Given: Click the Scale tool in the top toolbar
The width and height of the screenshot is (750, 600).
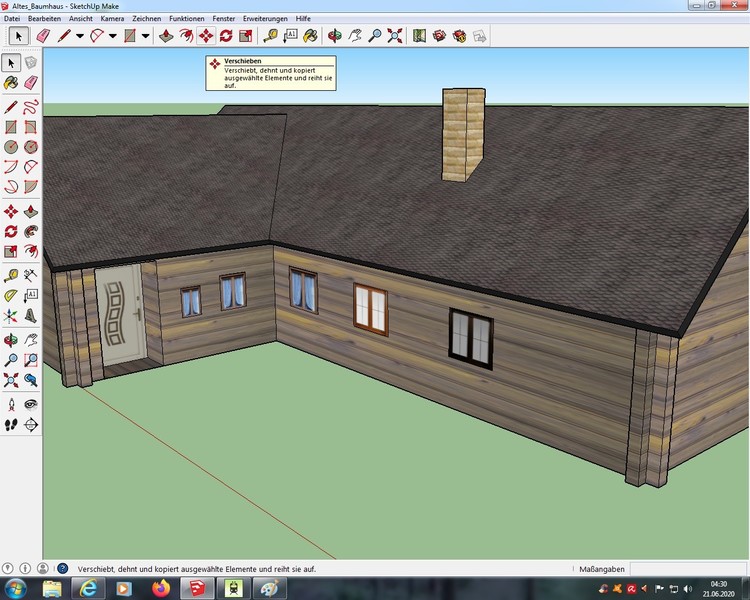Looking at the screenshot, I should pyautogui.click(x=246, y=36).
